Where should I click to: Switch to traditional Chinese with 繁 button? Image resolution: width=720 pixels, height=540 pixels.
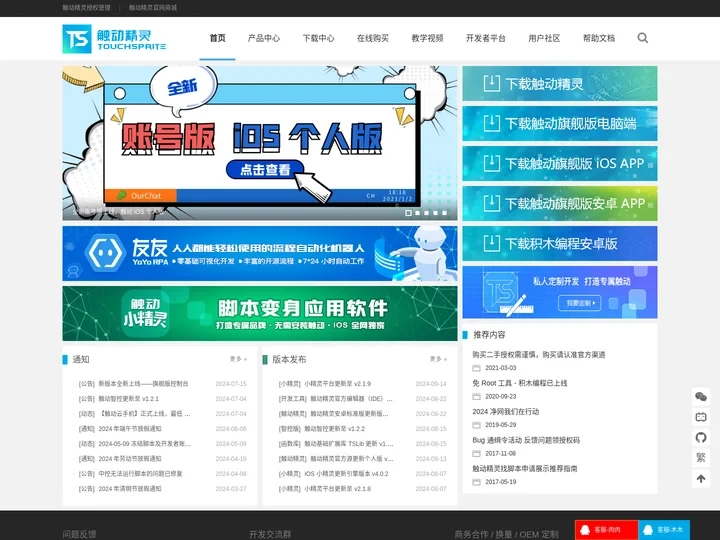[x=701, y=458]
